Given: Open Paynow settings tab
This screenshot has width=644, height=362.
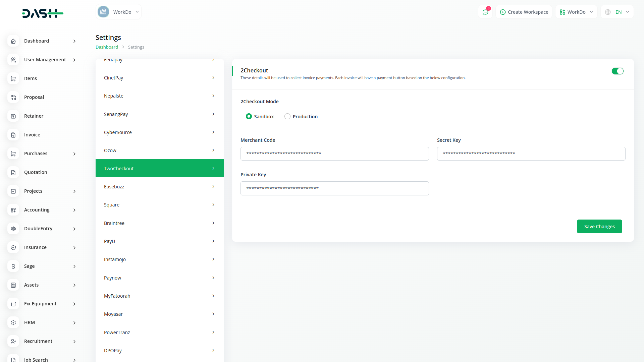Looking at the screenshot, I should (160, 278).
